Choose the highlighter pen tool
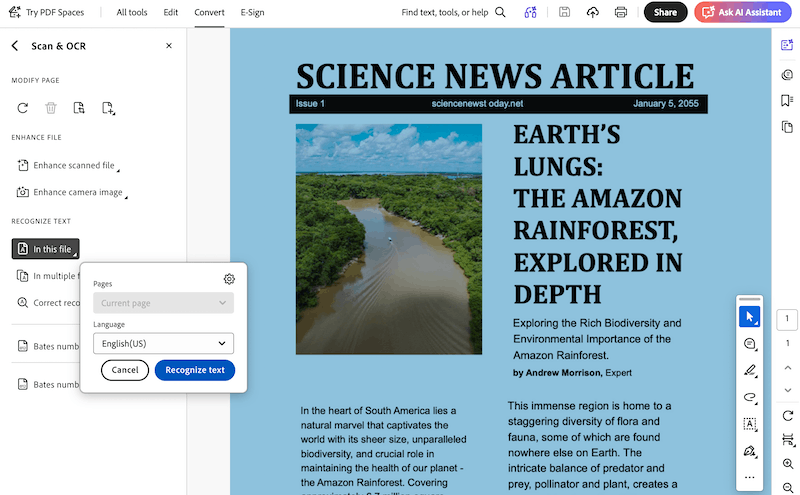Viewport: 800px width, 495px height. (x=749, y=371)
